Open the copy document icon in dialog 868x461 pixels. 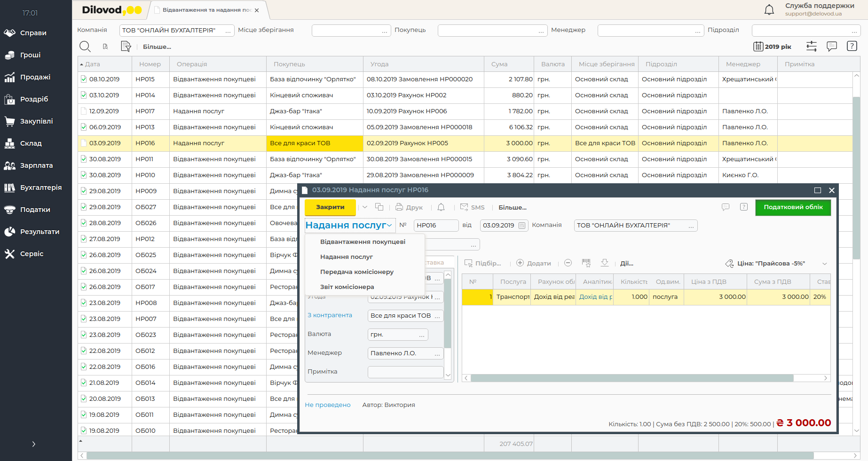point(379,207)
